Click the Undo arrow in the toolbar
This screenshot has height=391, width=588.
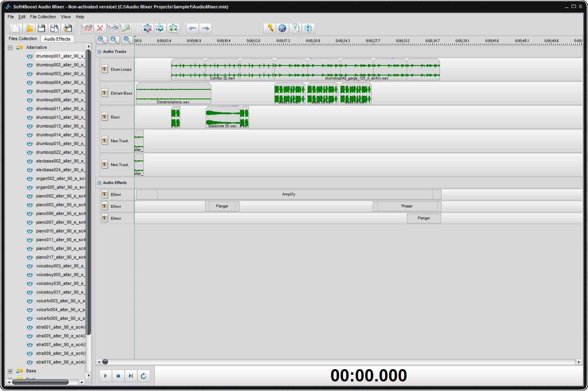[193, 28]
